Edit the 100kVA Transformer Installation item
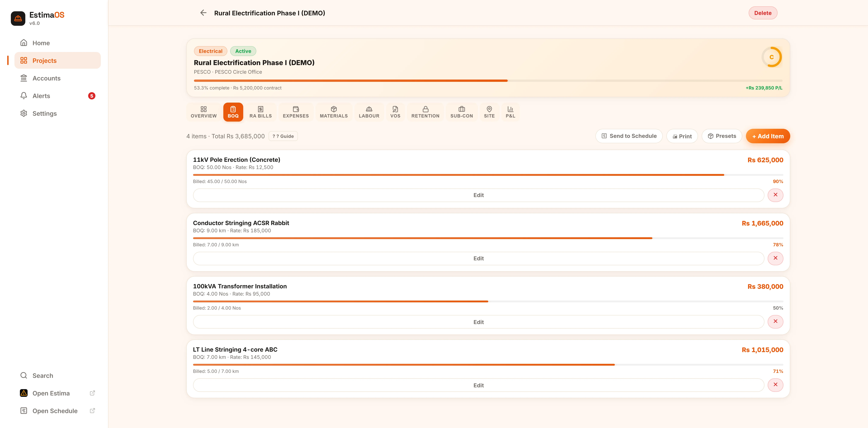The width and height of the screenshot is (868, 428). [x=478, y=322]
